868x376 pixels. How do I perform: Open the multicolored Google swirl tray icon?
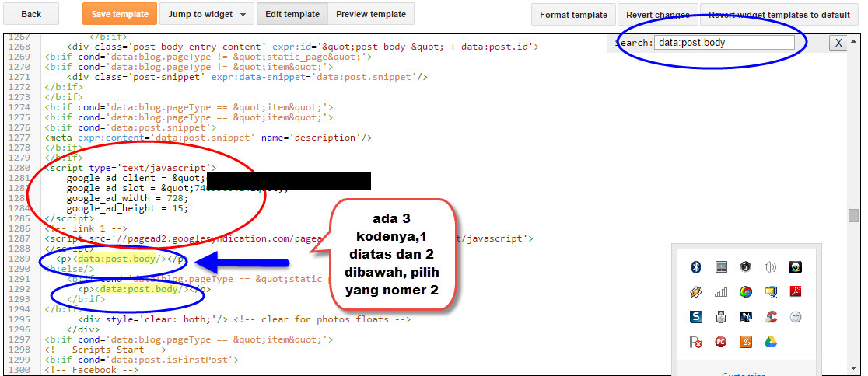tap(746, 292)
